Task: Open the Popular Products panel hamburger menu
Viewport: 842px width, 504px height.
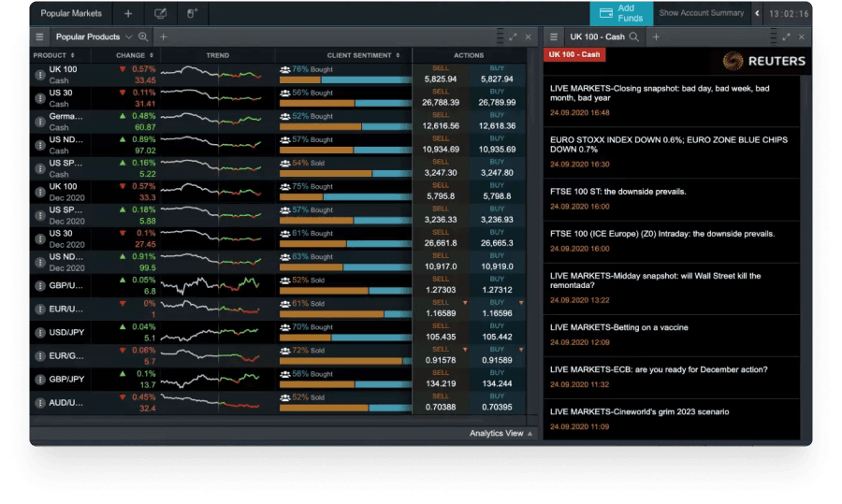Action: pyautogui.click(x=39, y=36)
